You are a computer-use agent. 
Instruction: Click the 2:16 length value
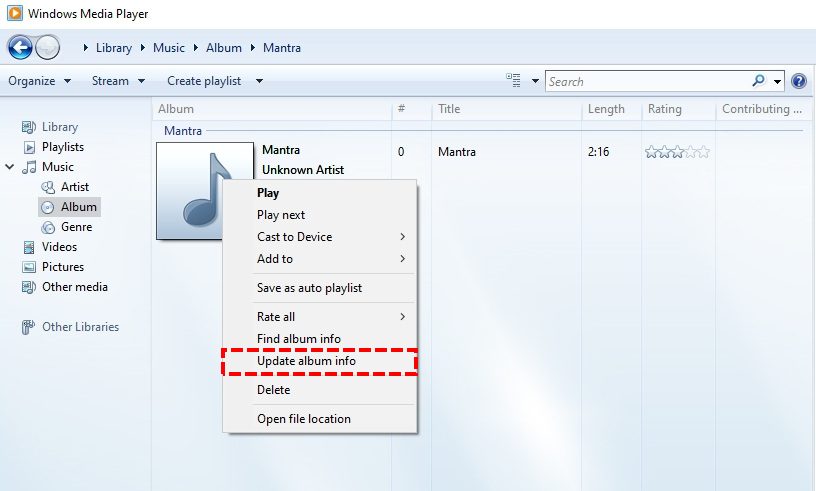[x=598, y=152]
